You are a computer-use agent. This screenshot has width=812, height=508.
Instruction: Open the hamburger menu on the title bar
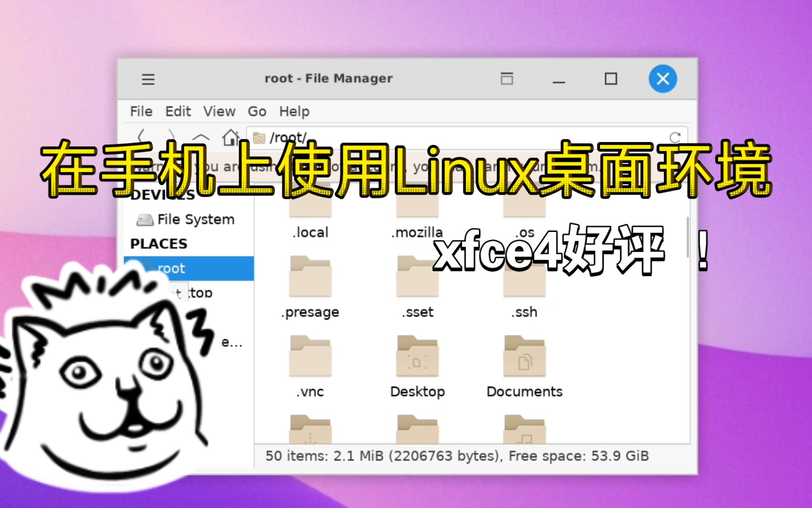point(148,79)
